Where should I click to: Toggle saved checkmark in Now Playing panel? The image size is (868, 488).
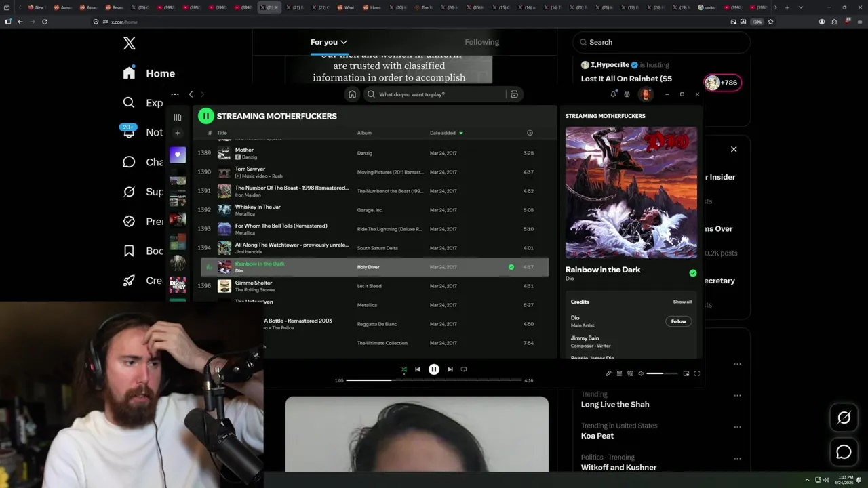point(692,273)
